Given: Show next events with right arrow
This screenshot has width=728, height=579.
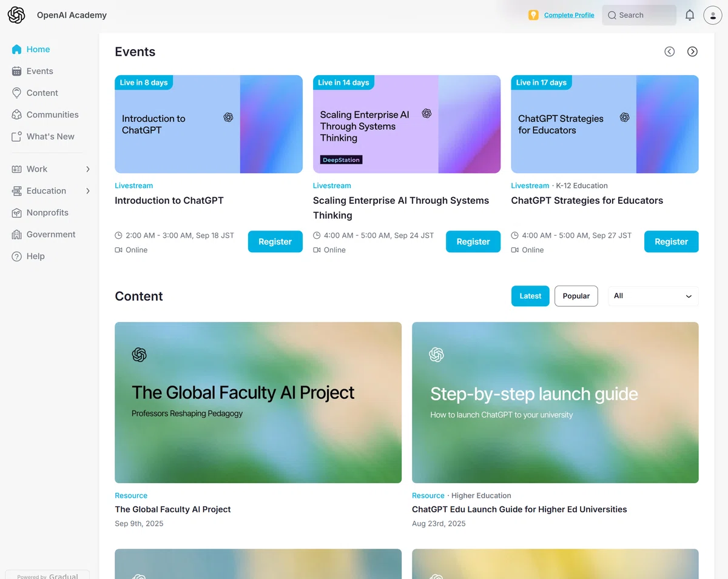Looking at the screenshot, I should coord(692,52).
